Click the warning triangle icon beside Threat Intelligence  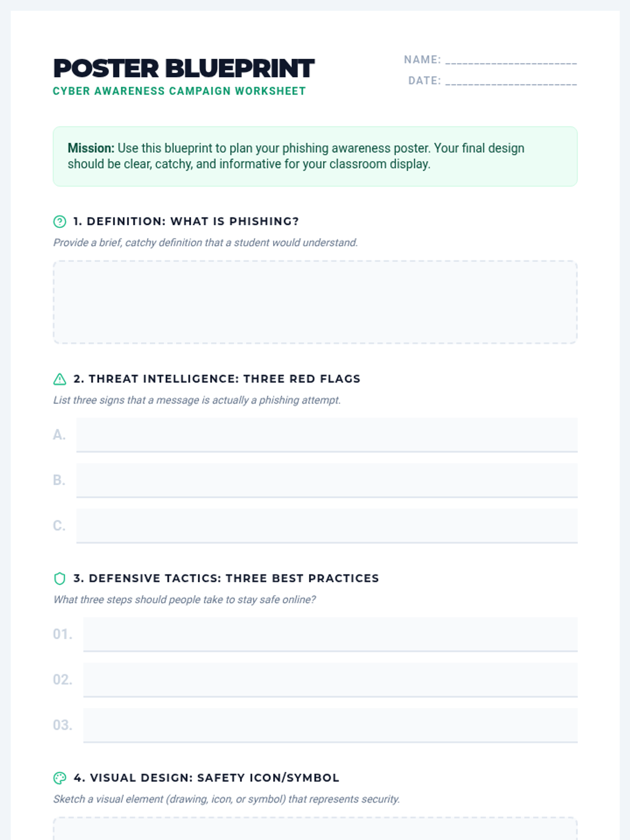60,379
